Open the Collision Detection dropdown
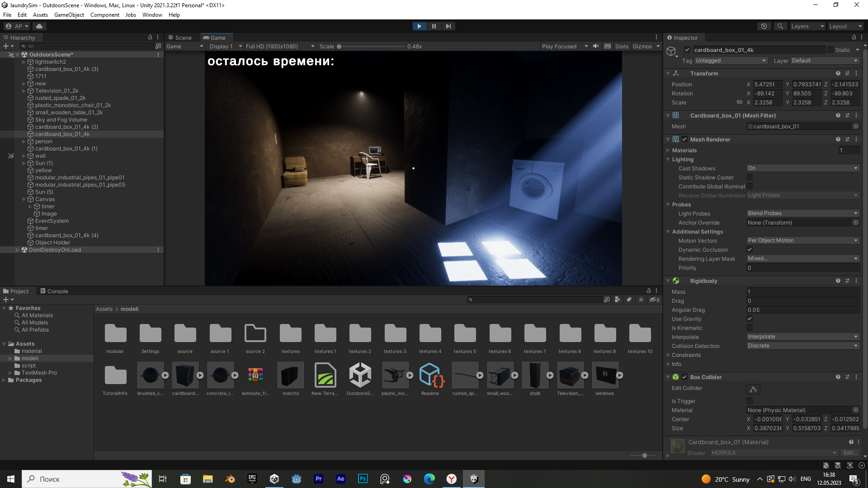868x488 pixels. tap(803, 346)
